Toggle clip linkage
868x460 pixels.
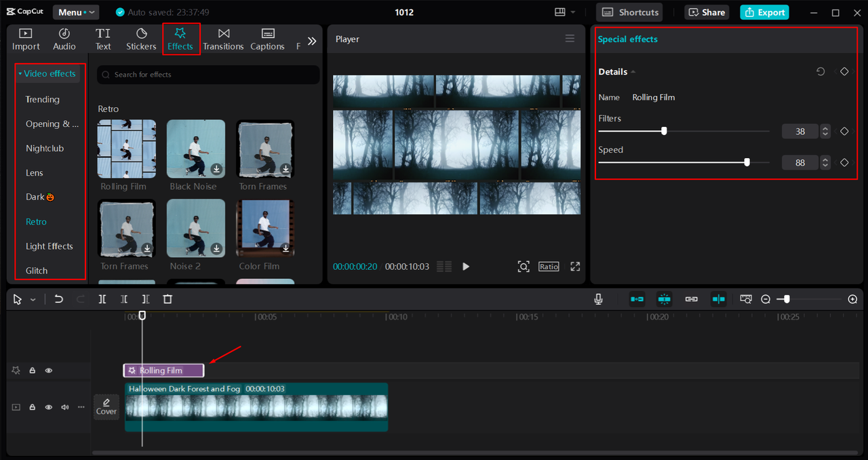click(691, 299)
